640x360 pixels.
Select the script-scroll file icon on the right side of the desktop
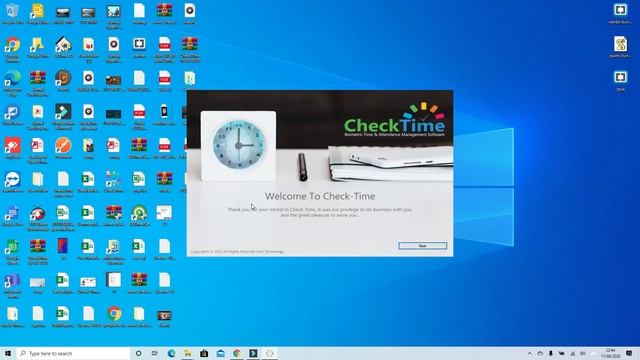(x=620, y=44)
